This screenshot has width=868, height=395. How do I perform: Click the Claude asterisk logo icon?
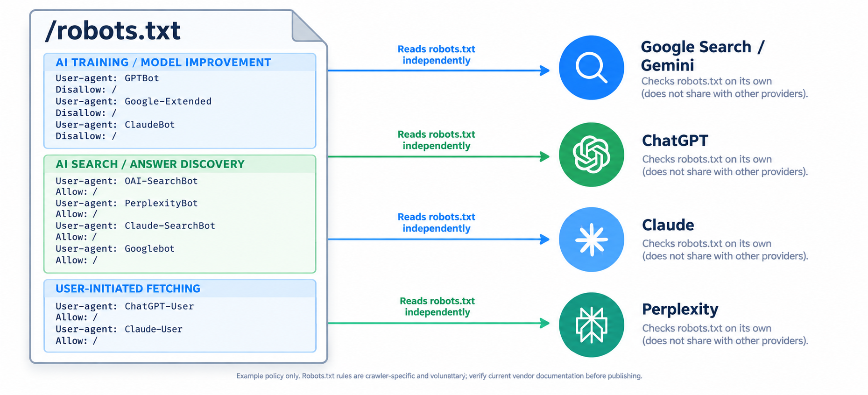pyautogui.click(x=591, y=240)
